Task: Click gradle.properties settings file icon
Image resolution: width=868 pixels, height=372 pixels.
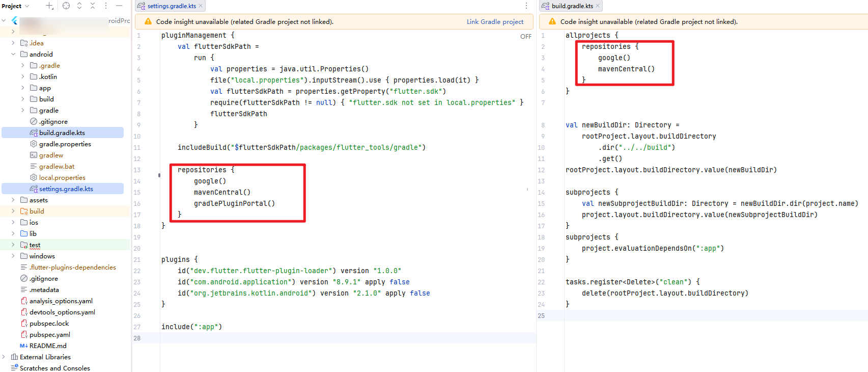Action: pyautogui.click(x=34, y=144)
